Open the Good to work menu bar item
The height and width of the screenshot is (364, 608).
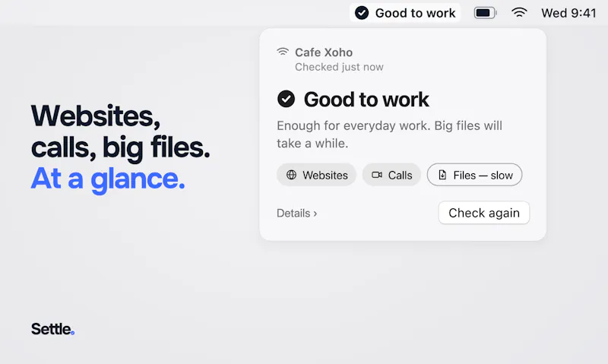405,13
